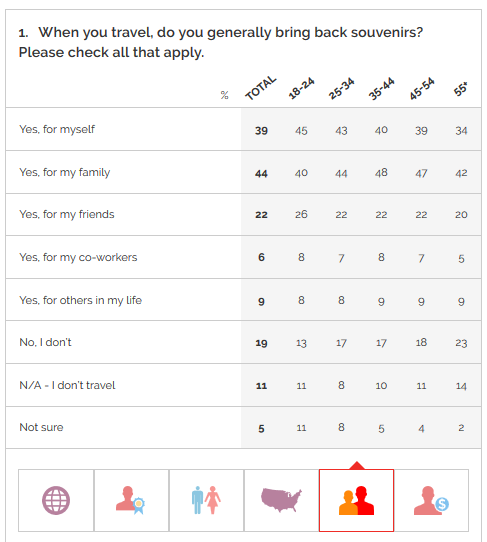Click the 'Not sure' row label

(41, 427)
